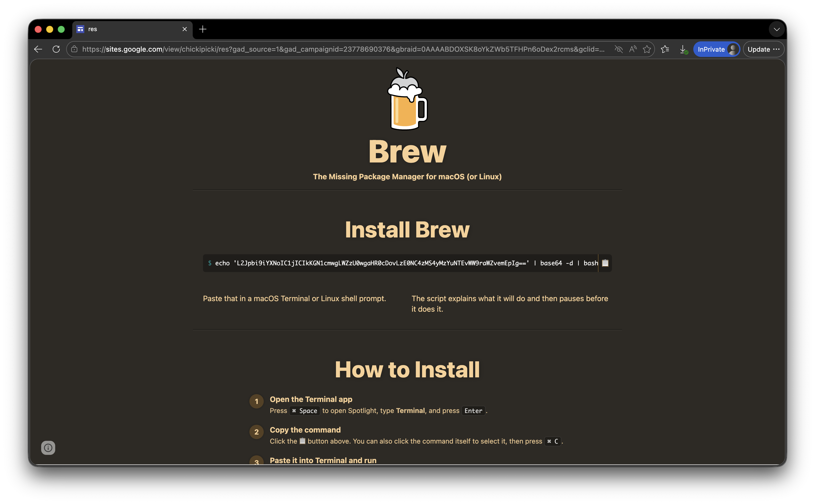The height and width of the screenshot is (504, 815).
Task: Click the green fullscreen window button
Action: point(61,29)
